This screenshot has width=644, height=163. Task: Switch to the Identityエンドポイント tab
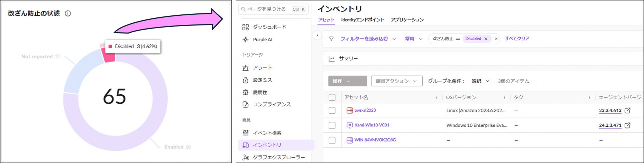363,20
